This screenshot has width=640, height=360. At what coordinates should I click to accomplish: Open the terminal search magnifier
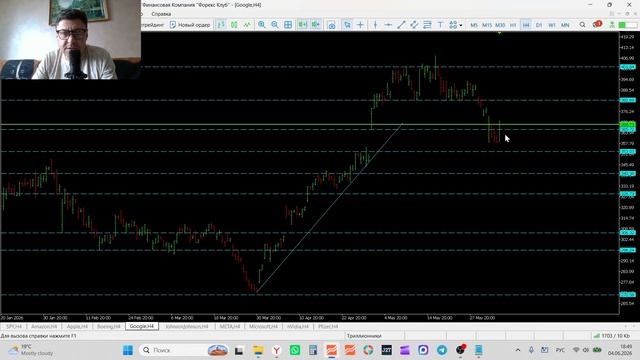tap(582, 25)
